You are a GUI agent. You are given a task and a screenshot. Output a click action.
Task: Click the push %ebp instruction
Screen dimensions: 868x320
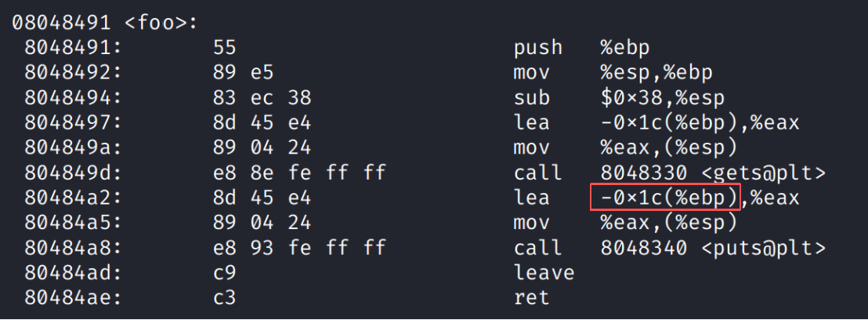(x=537, y=47)
